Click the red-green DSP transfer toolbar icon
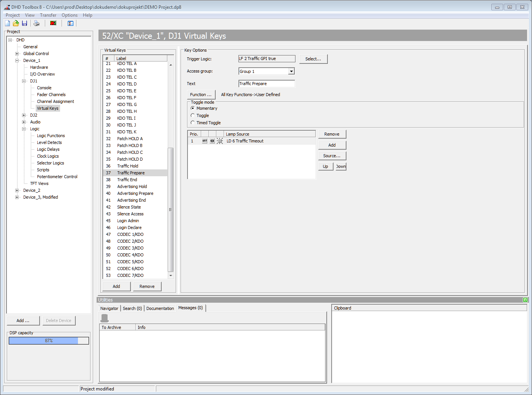The height and width of the screenshot is (395, 532). click(x=53, y=23)
